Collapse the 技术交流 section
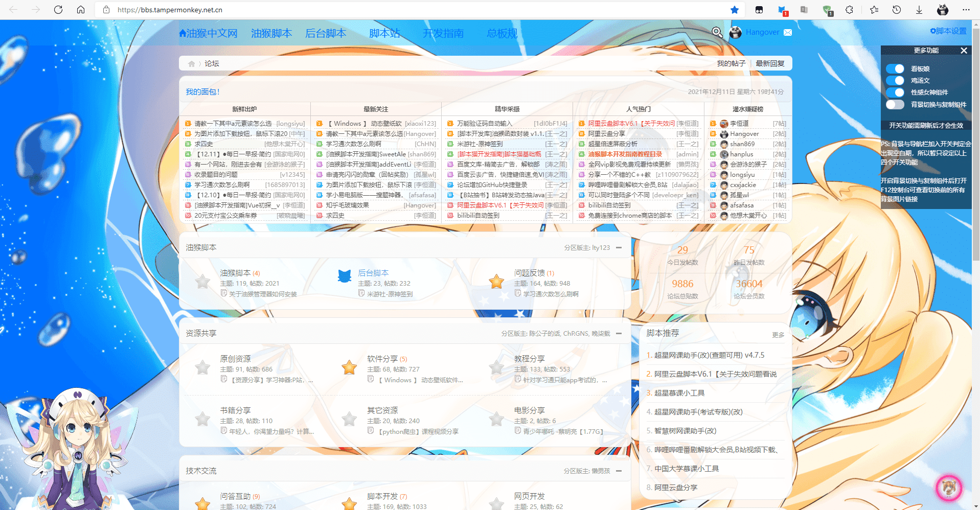 619,471
